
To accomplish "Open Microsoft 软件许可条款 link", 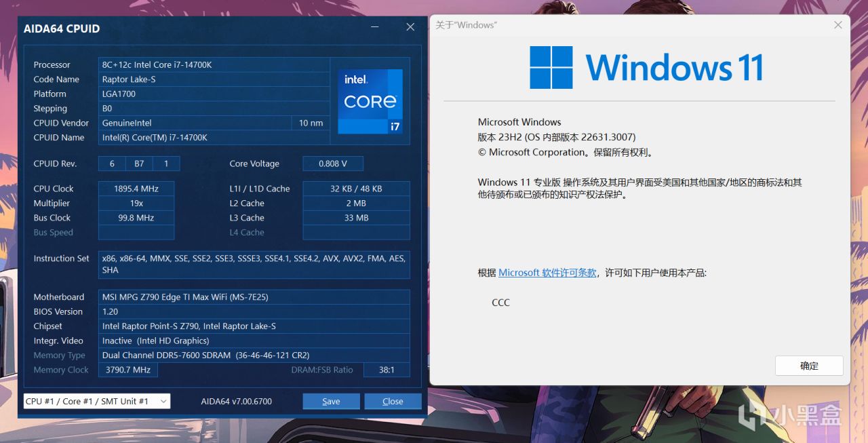I will click(x=547, y=273).
